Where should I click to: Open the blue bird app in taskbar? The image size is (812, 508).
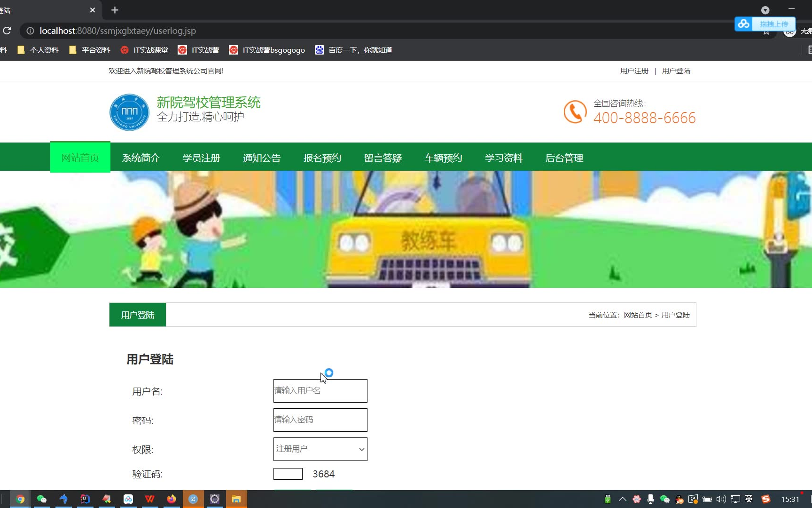(x=63, y=499)
